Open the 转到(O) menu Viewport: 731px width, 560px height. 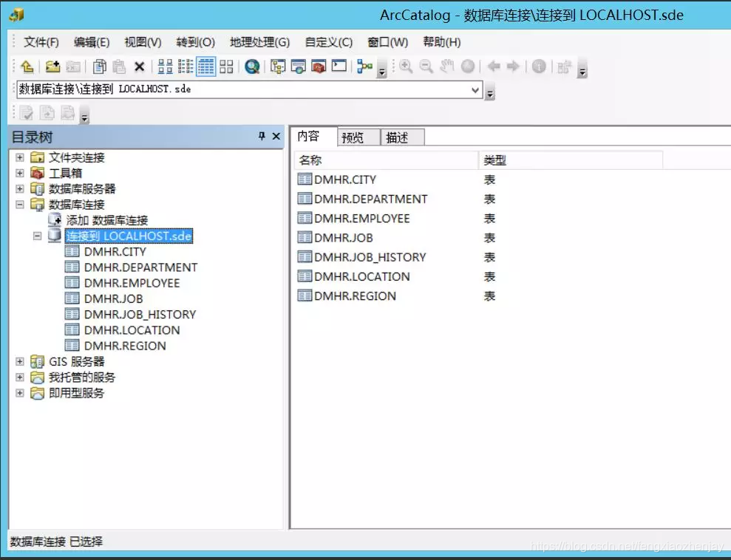point(195,42)
